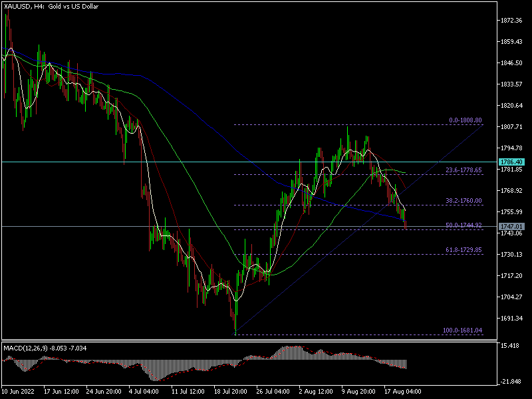Click the 10 Jun 2022 time axis label
This screenshot has height=399, width=532.
(x=19, y=391)
